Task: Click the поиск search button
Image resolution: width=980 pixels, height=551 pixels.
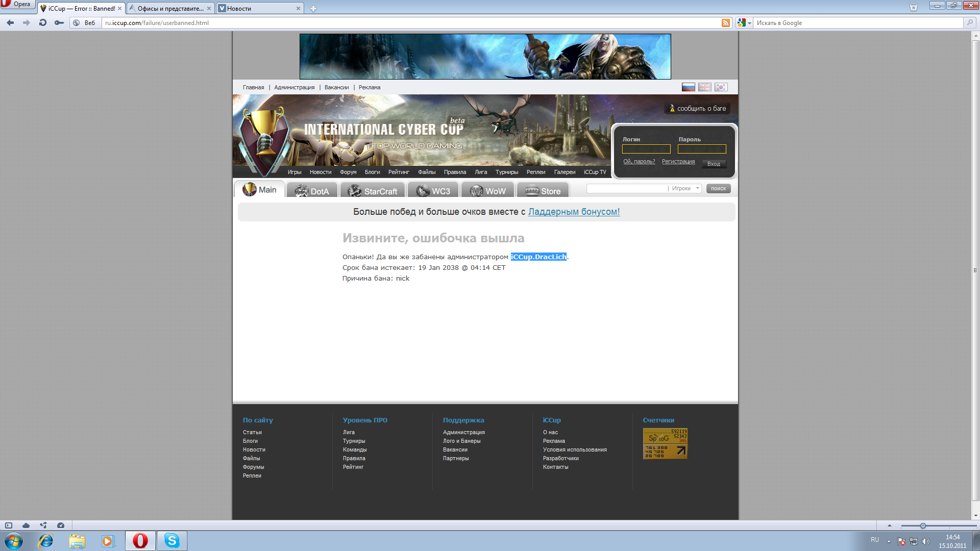Action: tap(718, 188)
